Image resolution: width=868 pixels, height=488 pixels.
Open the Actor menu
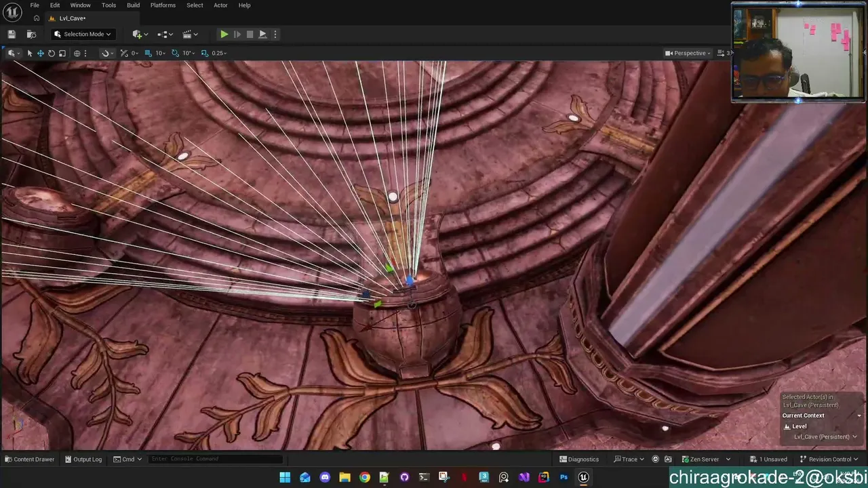tap(220, 5)
